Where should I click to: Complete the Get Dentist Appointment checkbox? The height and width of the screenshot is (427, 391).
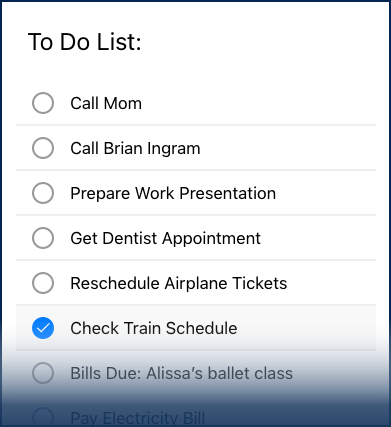[43, 238]
